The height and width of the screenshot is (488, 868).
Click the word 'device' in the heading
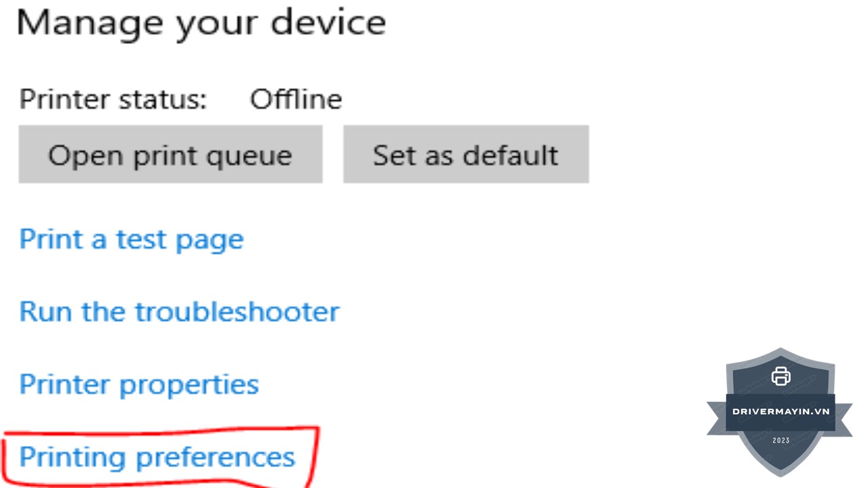click(328, 24)
